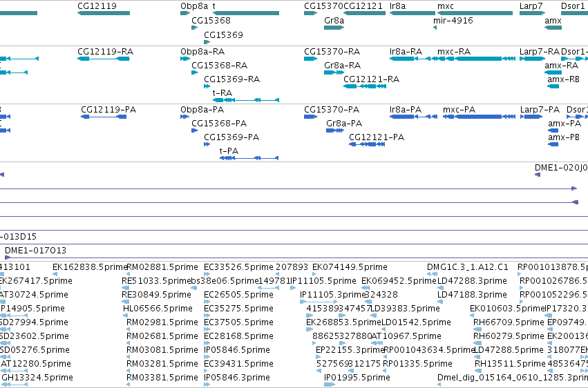Select the RM03381.5prime EST label
This screenshot has width=588, height=388.
pyautogui.click(x=162, y=378)
